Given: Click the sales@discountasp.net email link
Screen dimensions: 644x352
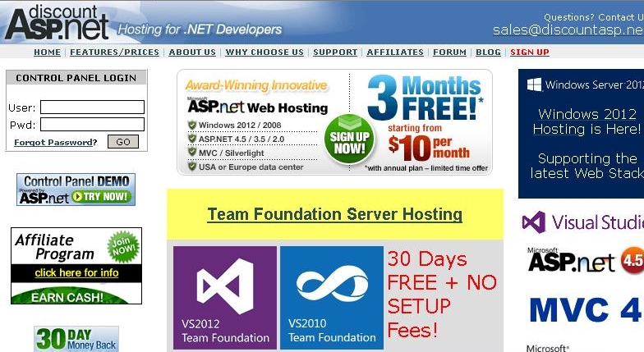Looking at the screenshot, I should pyautogui.click(x=568, y=30).
